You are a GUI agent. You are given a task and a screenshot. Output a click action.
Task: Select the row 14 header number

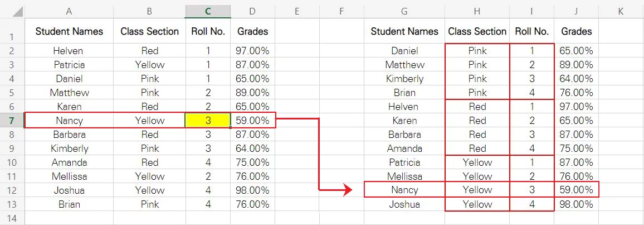pos(12,218)
